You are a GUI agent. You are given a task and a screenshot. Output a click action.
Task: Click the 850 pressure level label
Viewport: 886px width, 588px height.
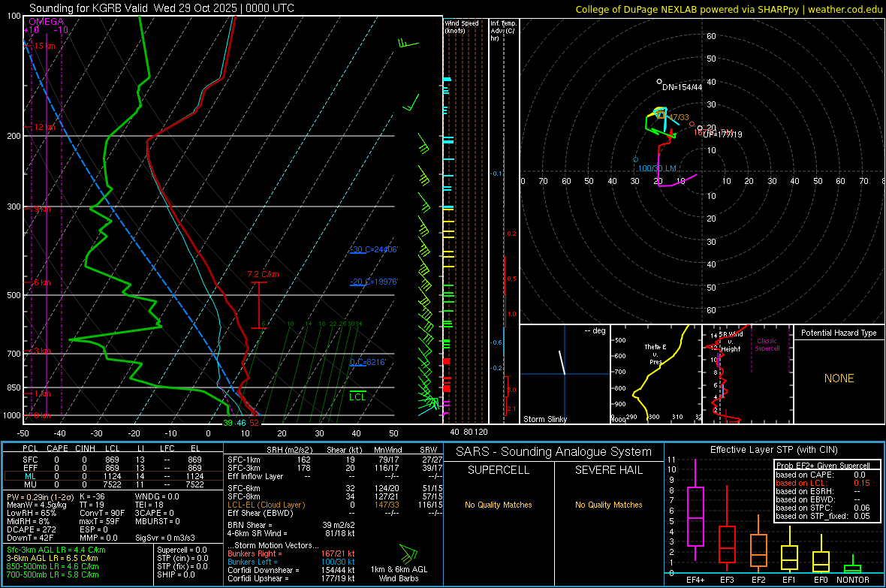(x=14, y=387)
